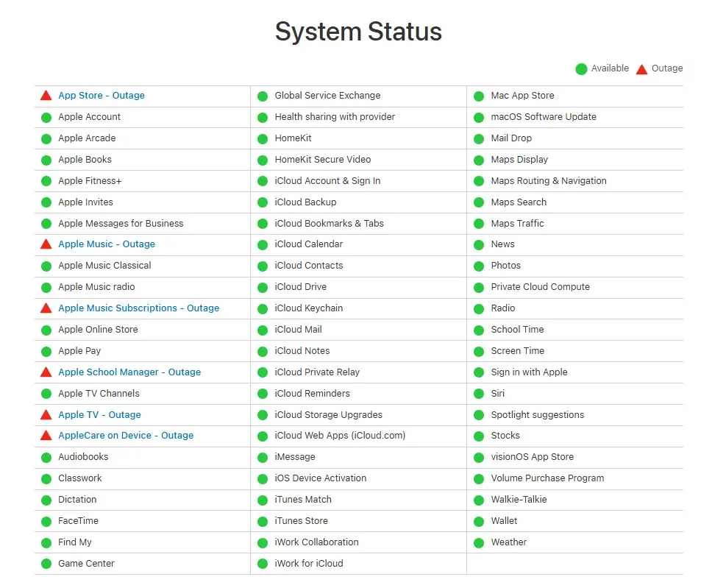This screenshot has height=588, width=726.
Task: Click the green dot next to Siri
Action: [479, 394]
